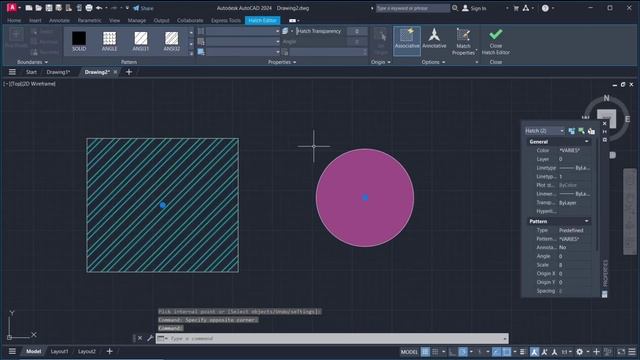The image size is (640, 360).
Task: Add a new drawing tab with plus
Action: point(129,72)
